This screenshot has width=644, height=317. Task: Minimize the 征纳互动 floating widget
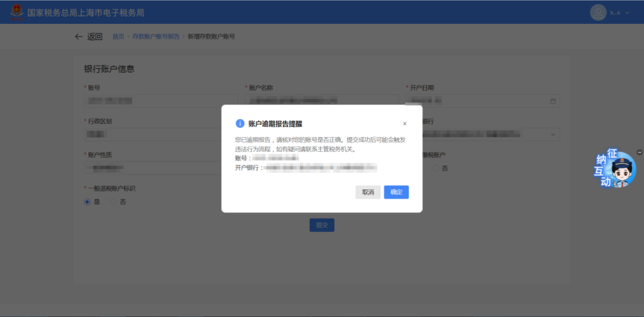(x=639, y=153)
